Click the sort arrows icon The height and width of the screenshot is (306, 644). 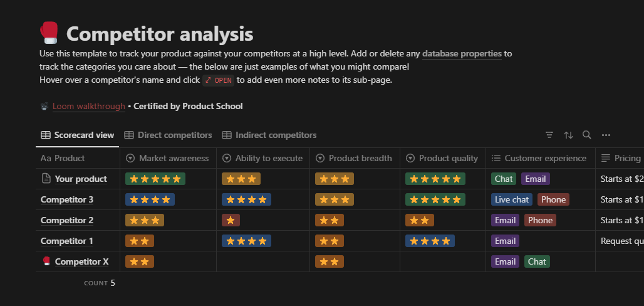(568, 135)
